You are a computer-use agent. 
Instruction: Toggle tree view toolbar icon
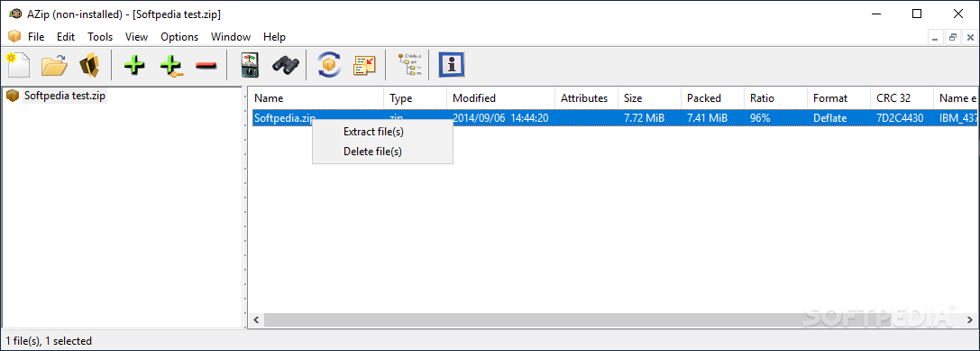410,65
